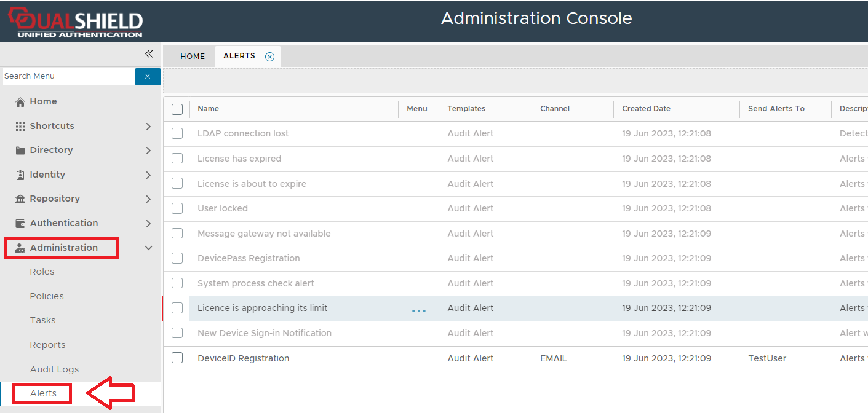The height and width of the screenshot is (413, 868).
Task: Sort by Created Date column header
Action: (x=646, y=109)
